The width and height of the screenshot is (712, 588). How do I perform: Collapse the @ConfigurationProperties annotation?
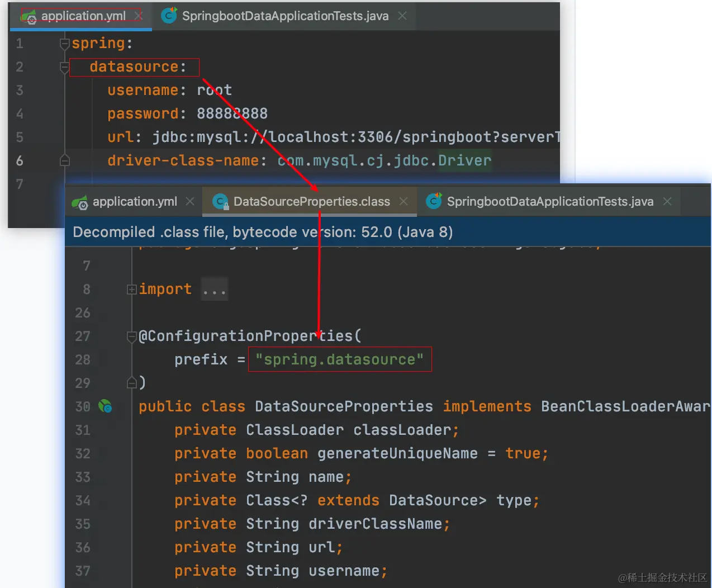pyautogui.click(x=132, y=336)
